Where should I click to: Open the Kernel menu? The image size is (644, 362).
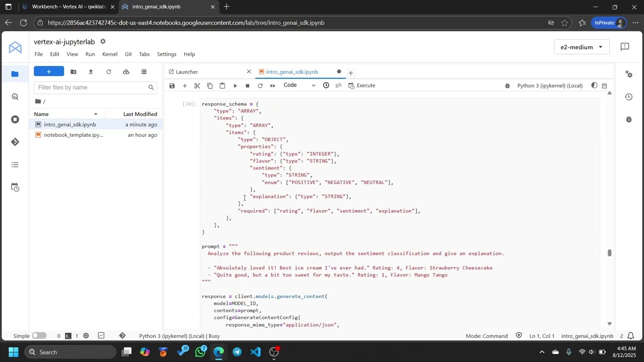click(x=110, y=54)
